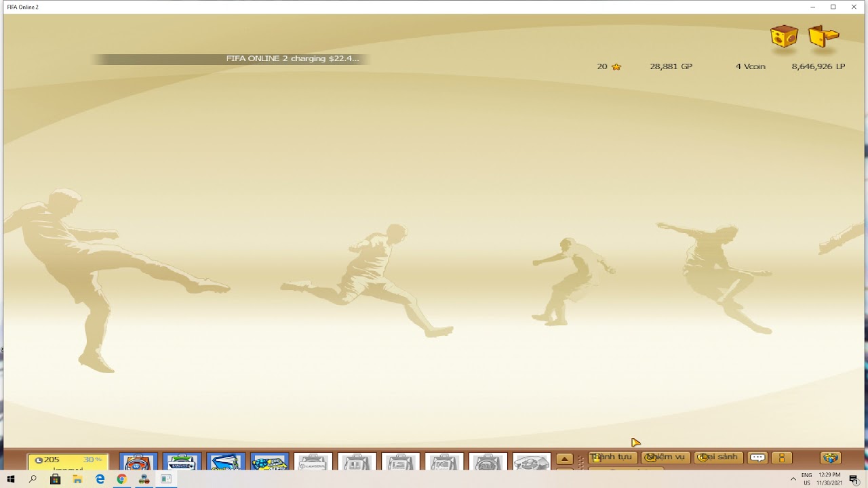The height and width of the screenshot is (488, 868).
Task: Click the yellow speaker sound icon
Action: [784, 36]
